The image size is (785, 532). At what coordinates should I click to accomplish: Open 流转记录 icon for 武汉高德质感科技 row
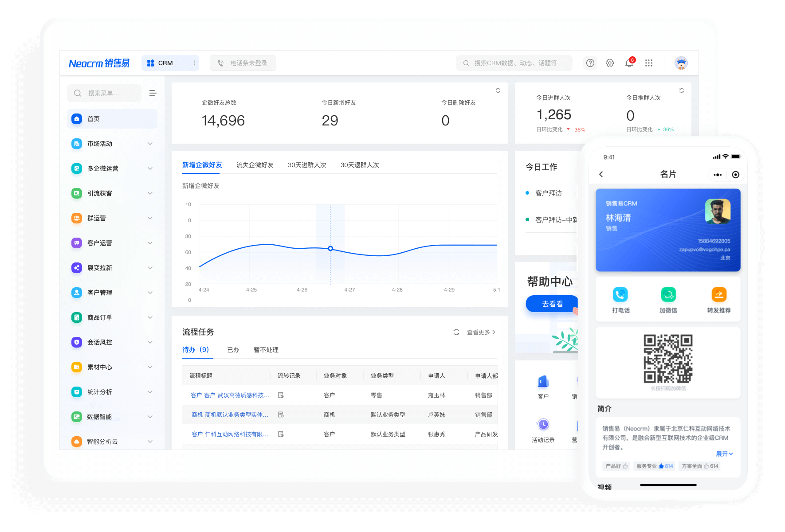[281, 395]
